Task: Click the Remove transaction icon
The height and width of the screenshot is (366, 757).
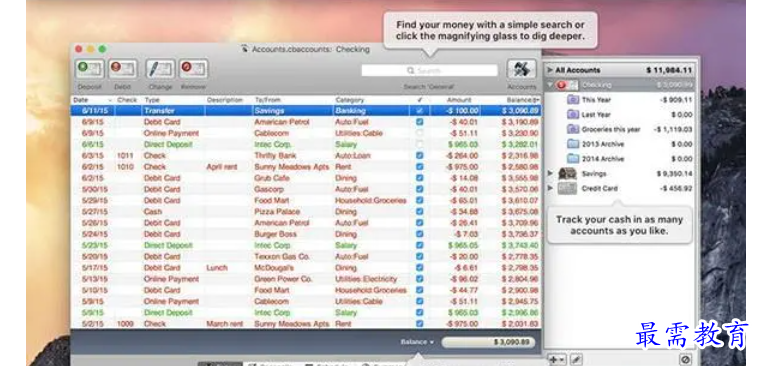Action: click(193, 69)
